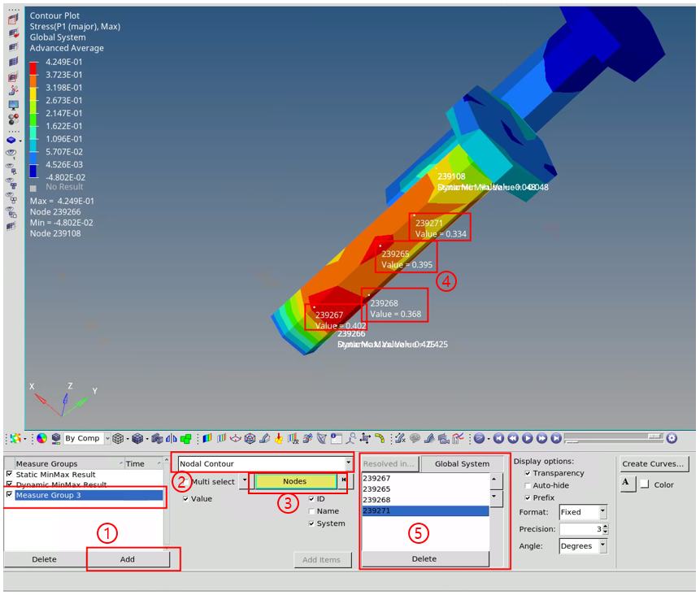Open the animation mode dropdown arrow

[489, 439]
